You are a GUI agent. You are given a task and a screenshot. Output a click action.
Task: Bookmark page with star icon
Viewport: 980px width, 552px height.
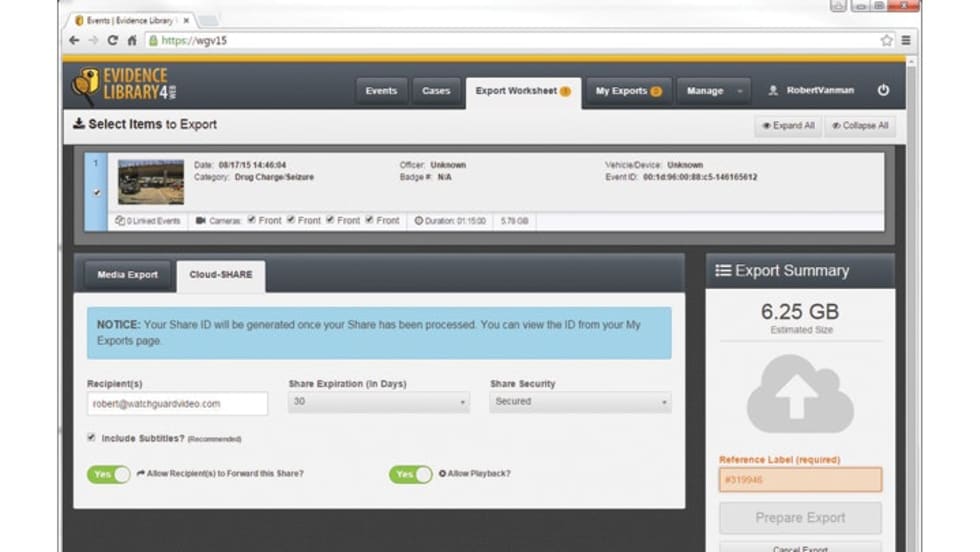886,41
